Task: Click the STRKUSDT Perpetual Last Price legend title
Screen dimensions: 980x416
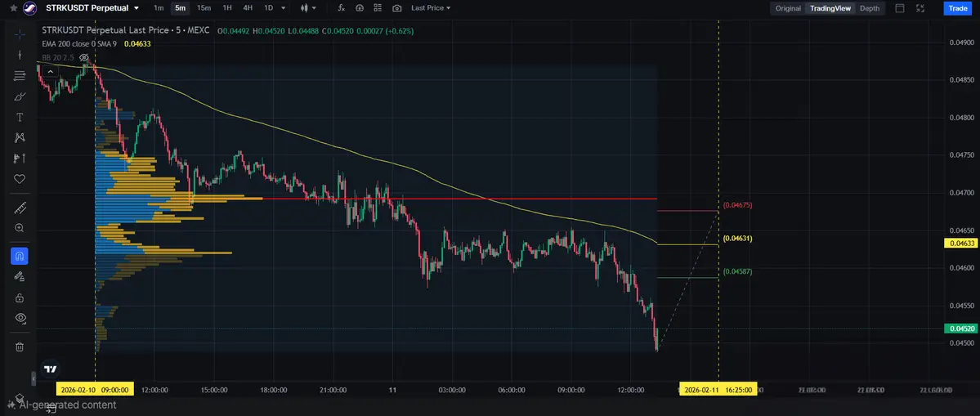Action: point(126,30)
